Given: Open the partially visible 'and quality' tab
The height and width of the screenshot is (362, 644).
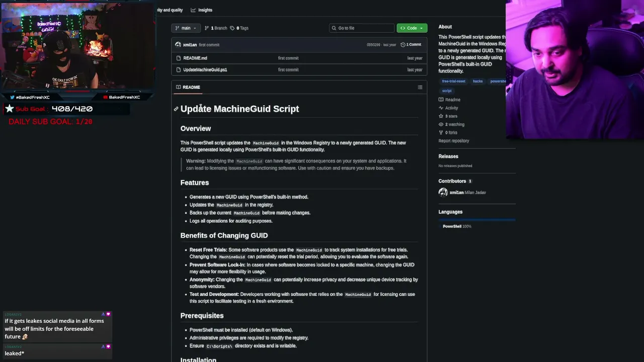Looking at the screenshot, I should (x=170, y=10).
